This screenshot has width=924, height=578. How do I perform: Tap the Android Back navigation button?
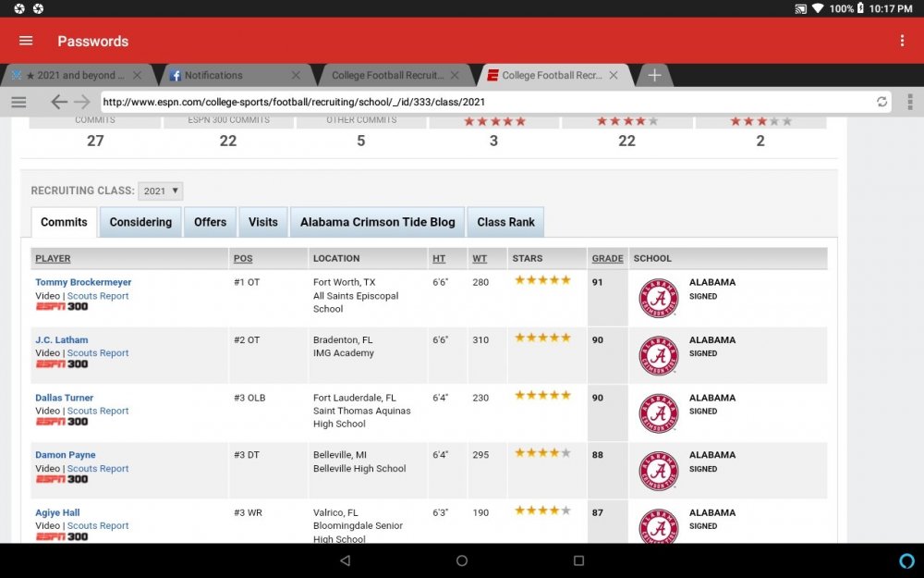coord(346,560)
